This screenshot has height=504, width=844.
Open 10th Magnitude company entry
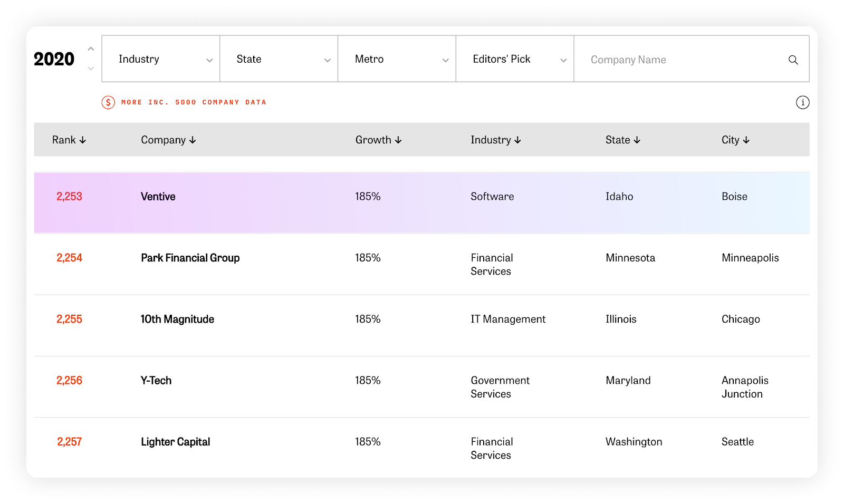pos(177,319)
